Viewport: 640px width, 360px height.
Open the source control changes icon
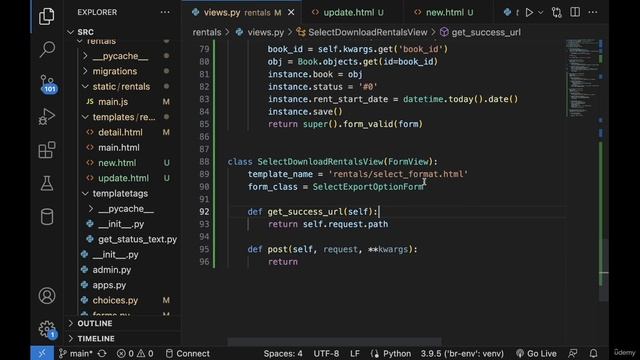(557, 12)
